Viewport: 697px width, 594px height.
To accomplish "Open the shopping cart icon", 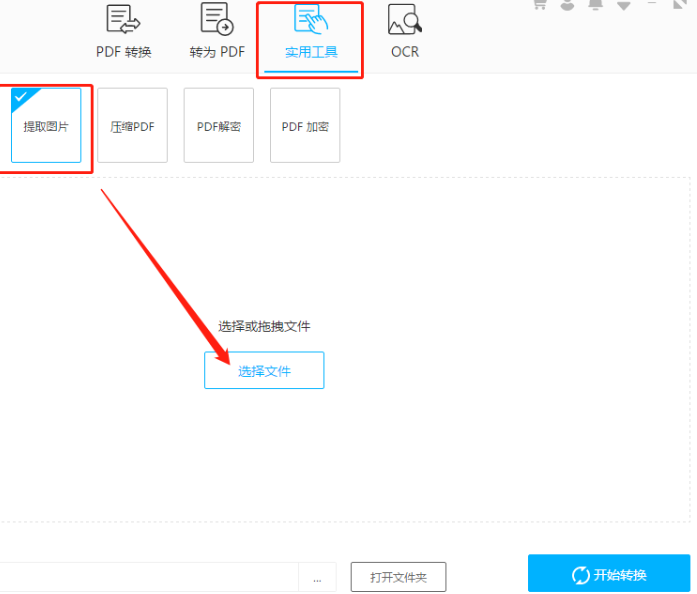I will 540,4.
